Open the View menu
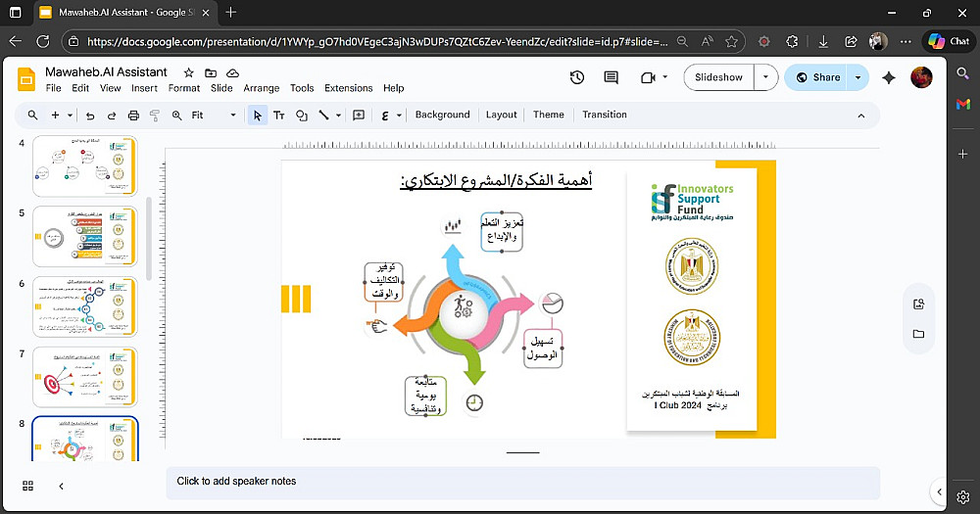980x514 pixels. coord(110,88)
